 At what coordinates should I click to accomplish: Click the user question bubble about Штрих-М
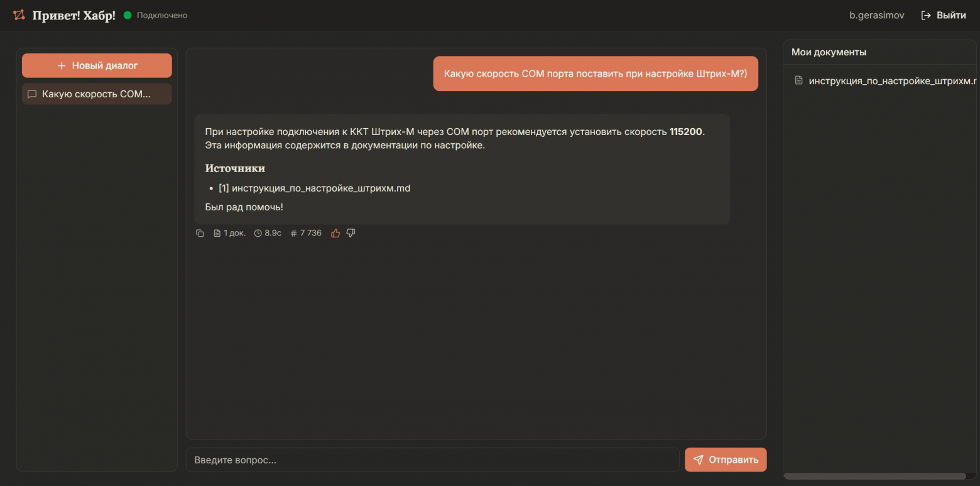[x=596, y=73]
